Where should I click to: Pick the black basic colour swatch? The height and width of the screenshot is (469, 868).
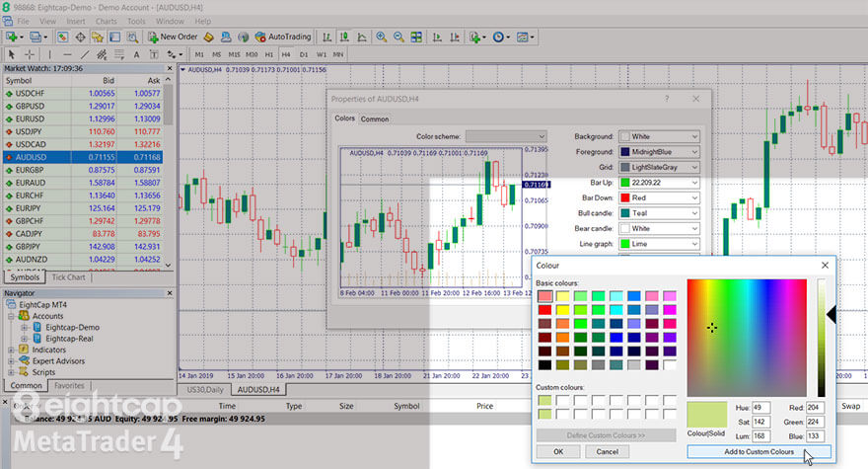click(544, 364)
